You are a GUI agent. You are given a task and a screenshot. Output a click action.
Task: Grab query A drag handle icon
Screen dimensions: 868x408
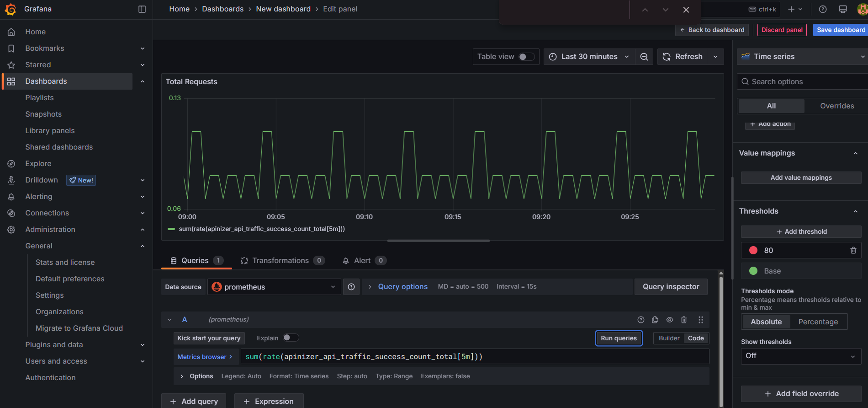(701, 320)
